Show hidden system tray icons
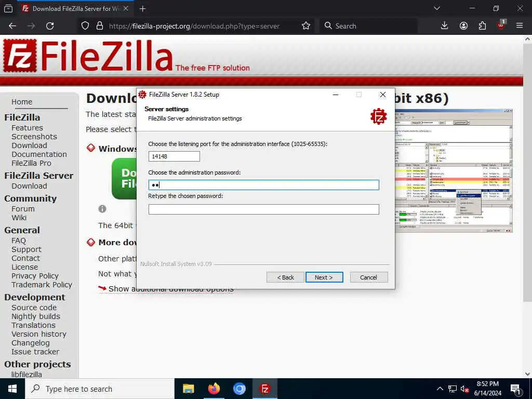This screenshot has height=399, width=532. tap(440, 389)
